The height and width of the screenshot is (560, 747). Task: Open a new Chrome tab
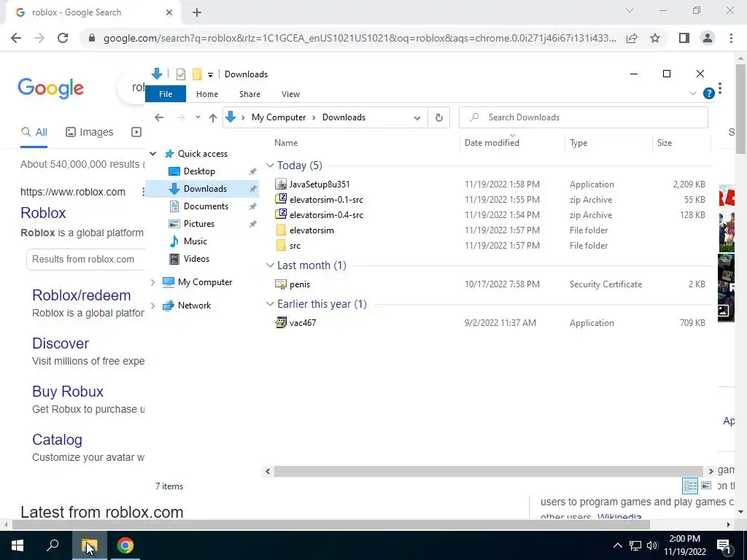click(x=197, y=13)
